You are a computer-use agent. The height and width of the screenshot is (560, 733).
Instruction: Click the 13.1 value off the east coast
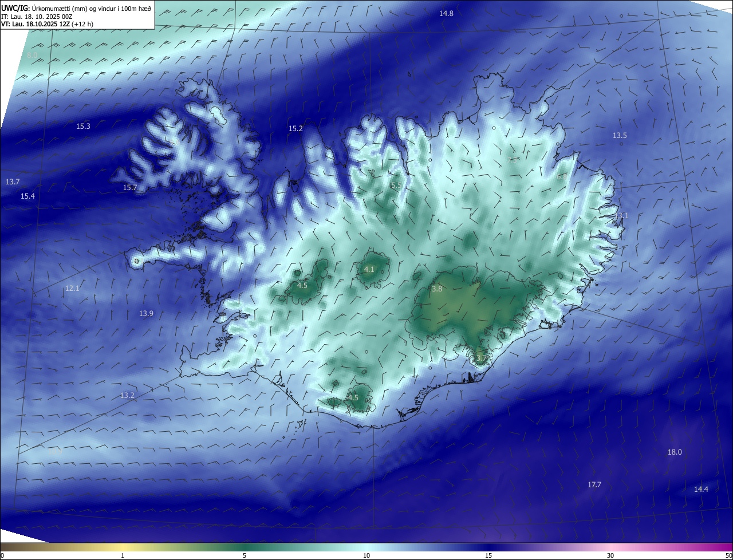click(x=621, y=216)
